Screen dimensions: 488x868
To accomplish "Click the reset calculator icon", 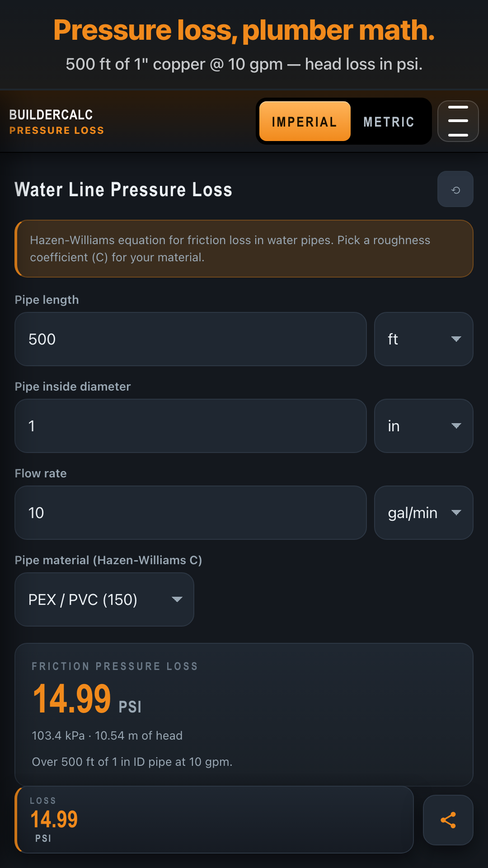I will pos(455,189).
